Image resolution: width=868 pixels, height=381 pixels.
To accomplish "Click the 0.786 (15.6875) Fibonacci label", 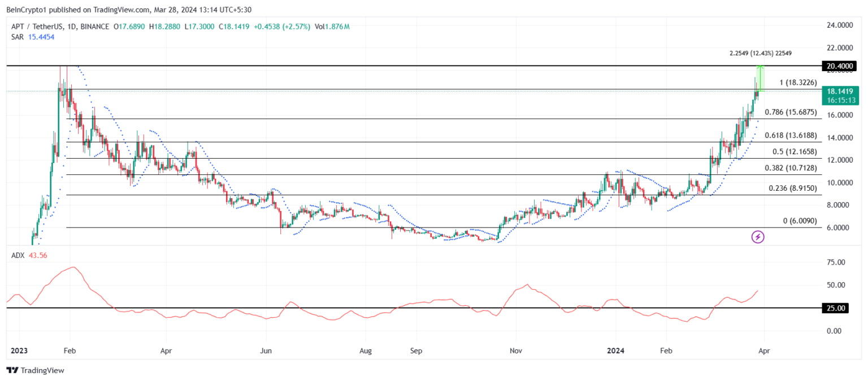I will tap(791, 112).
